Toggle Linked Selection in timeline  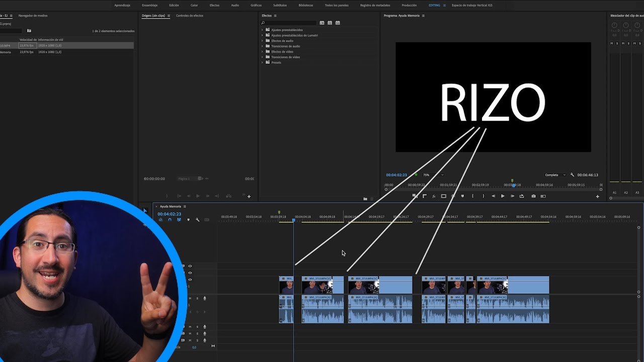tap(179, 220)
